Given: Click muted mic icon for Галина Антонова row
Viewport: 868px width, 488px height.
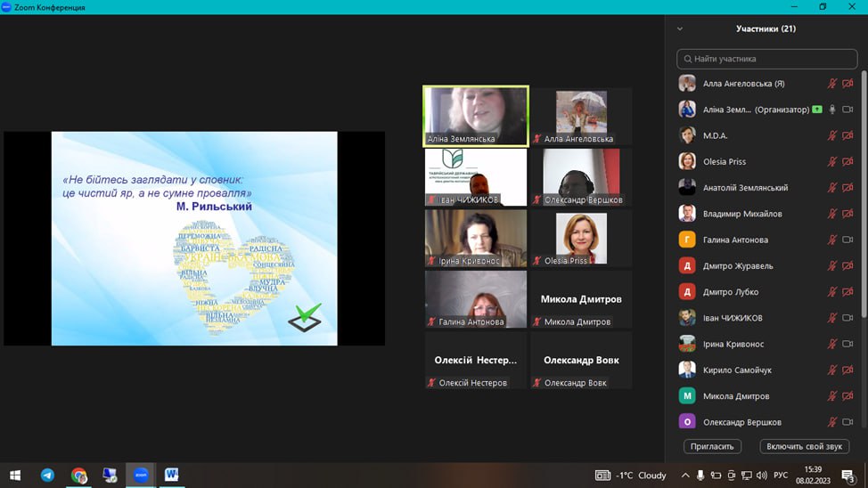Looking at the screenshot, I should pos(832,240).
